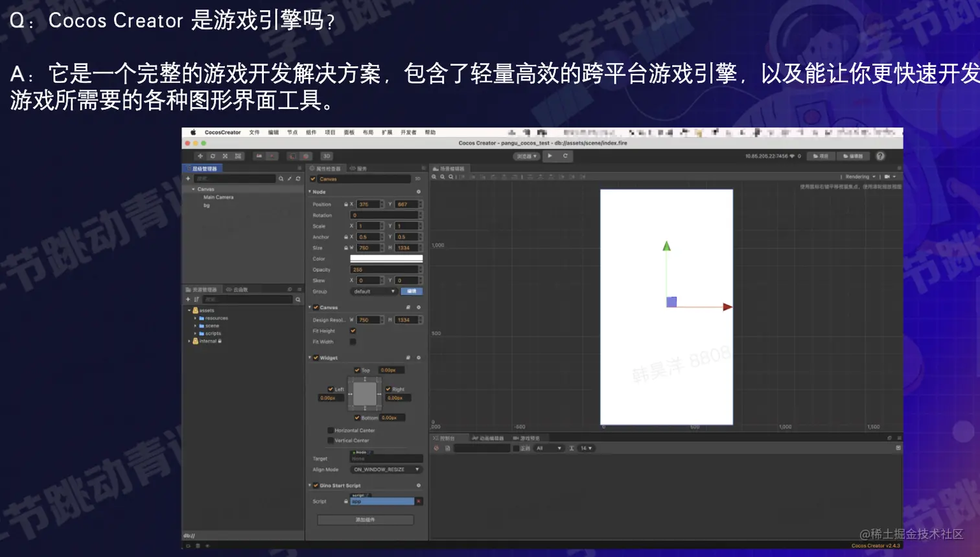Click the add node plus icon in hierarchy

pyautogui.click(x=189, y=178)
